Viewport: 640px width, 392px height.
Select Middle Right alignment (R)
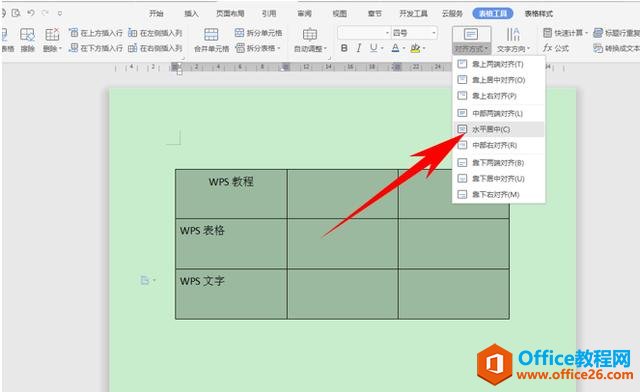[499, 145]
